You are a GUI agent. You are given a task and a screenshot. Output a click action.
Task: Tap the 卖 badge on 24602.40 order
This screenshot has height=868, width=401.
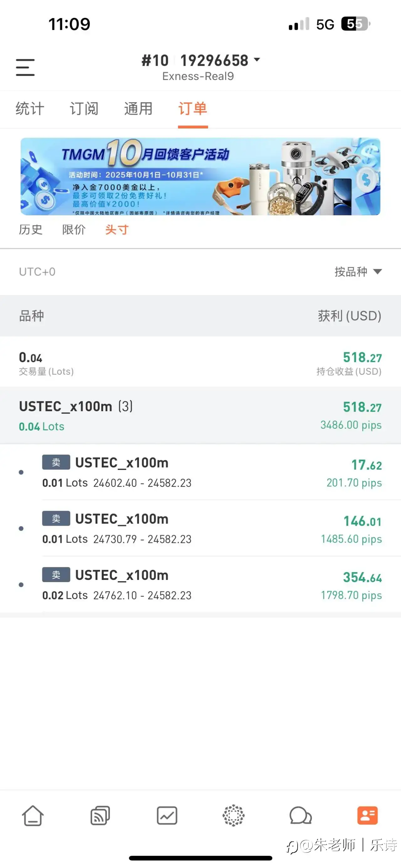56,462
